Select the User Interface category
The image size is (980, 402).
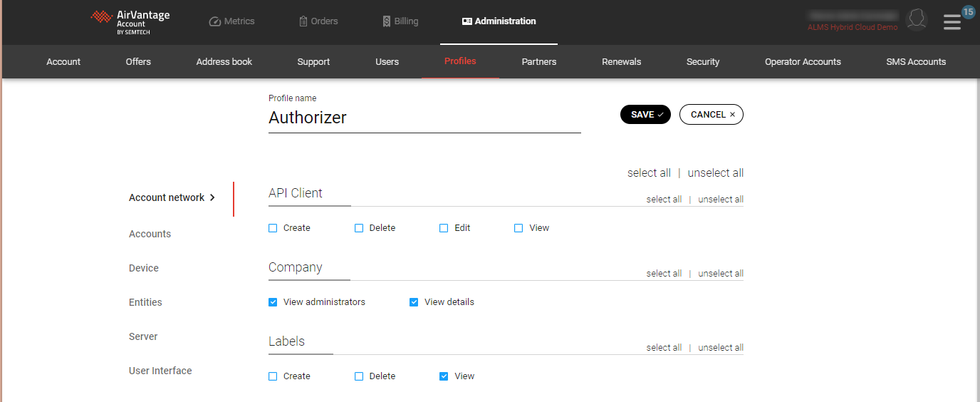pos(160,371)
